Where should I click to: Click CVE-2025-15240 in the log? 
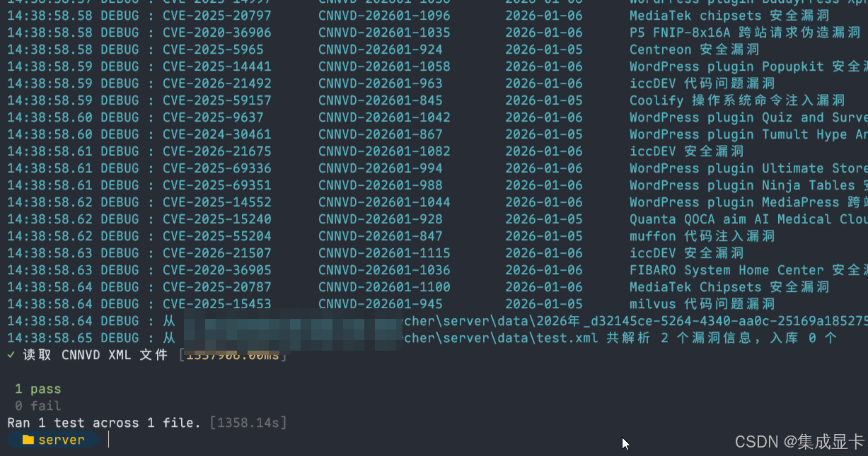coord(216,219)
